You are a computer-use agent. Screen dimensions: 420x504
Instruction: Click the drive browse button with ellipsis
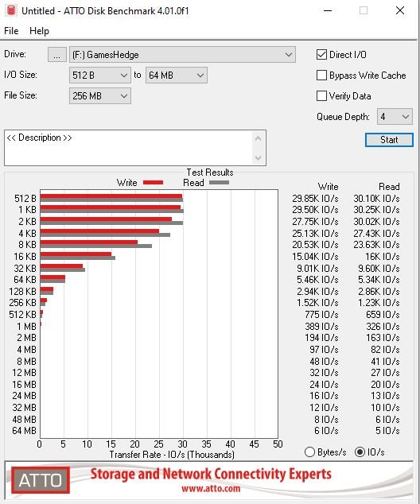[57, 55]
